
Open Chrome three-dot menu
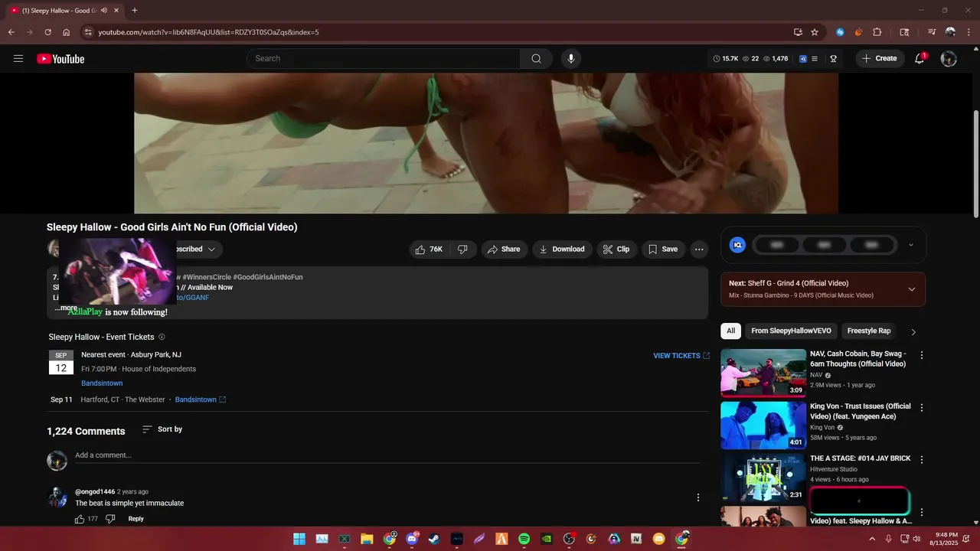[x=968, y=32]
